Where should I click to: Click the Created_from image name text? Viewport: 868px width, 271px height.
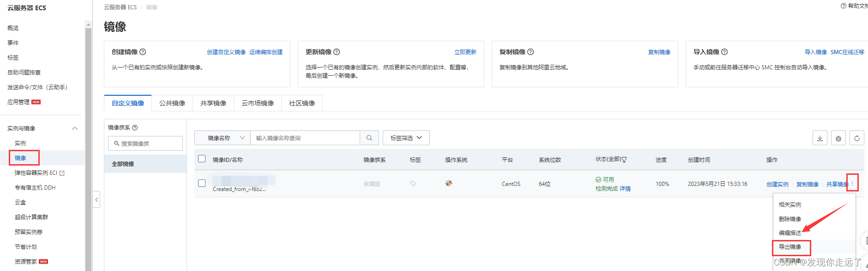pos(239,189)
